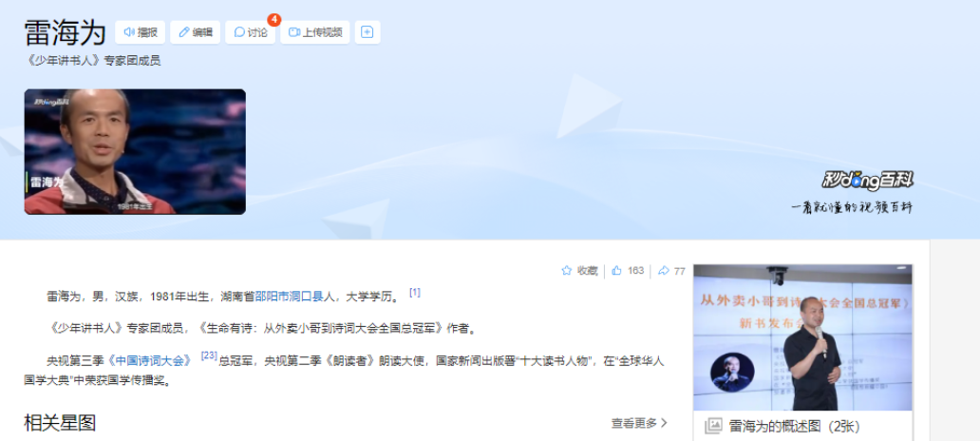Open reference citation [23]

[x=209, y=355]
